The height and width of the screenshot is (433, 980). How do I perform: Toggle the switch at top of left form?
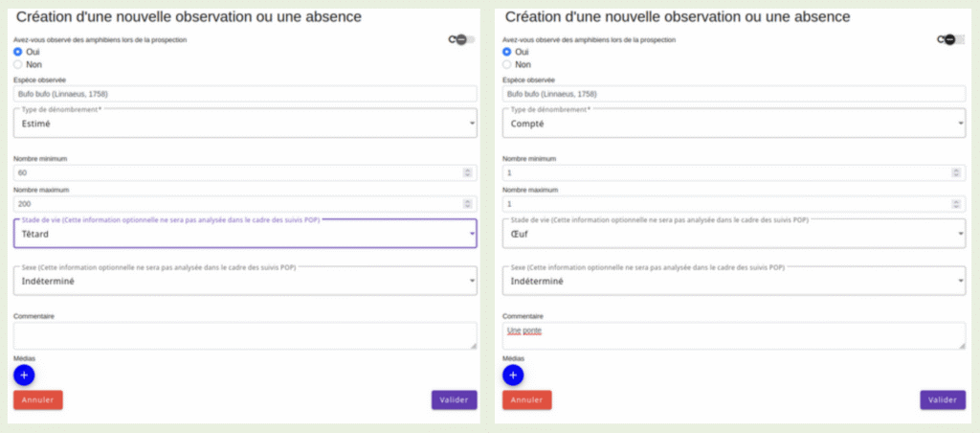click(x=463, y=39)
